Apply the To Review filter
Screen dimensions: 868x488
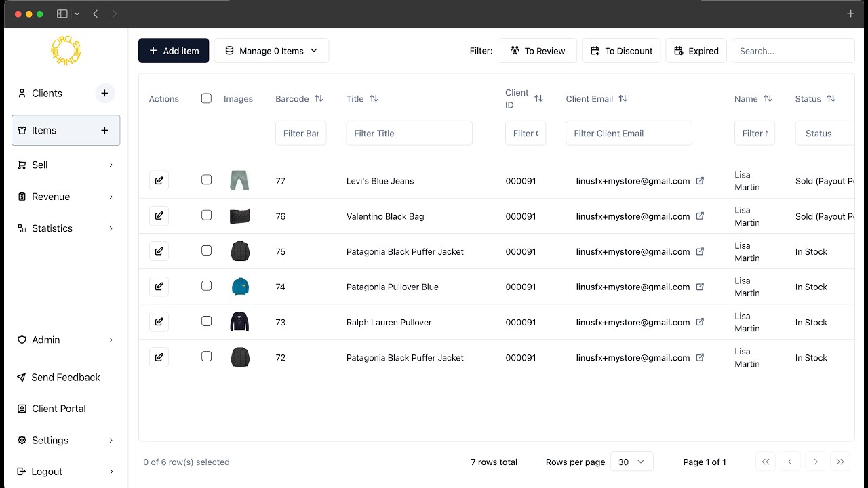pos(537,51)
